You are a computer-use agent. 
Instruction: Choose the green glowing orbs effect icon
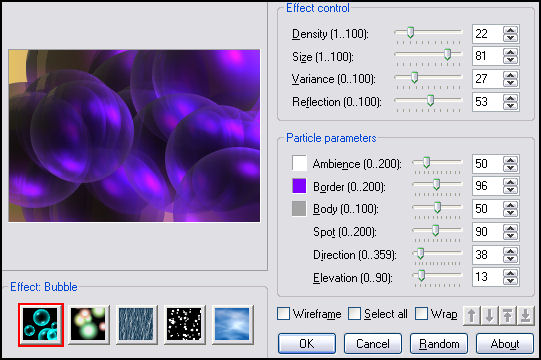pyautogui.click(x=88, y=324)
